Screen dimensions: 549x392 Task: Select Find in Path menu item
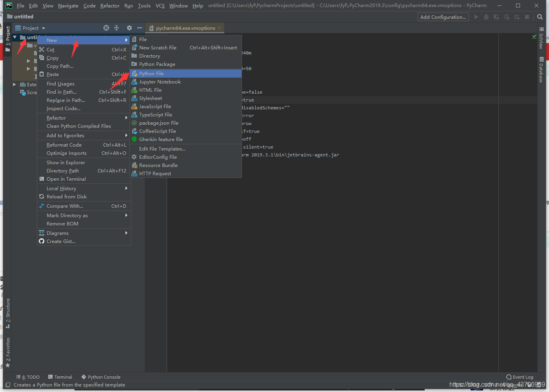tap(83, 92)
